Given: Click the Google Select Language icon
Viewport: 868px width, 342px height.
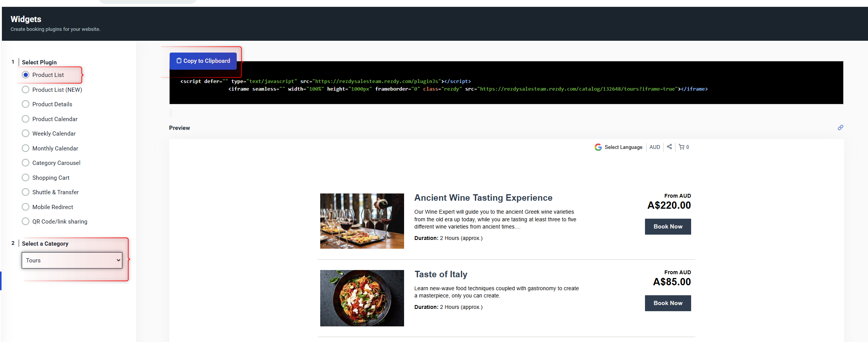Looking at the screenshot, I should pos(598,147).
